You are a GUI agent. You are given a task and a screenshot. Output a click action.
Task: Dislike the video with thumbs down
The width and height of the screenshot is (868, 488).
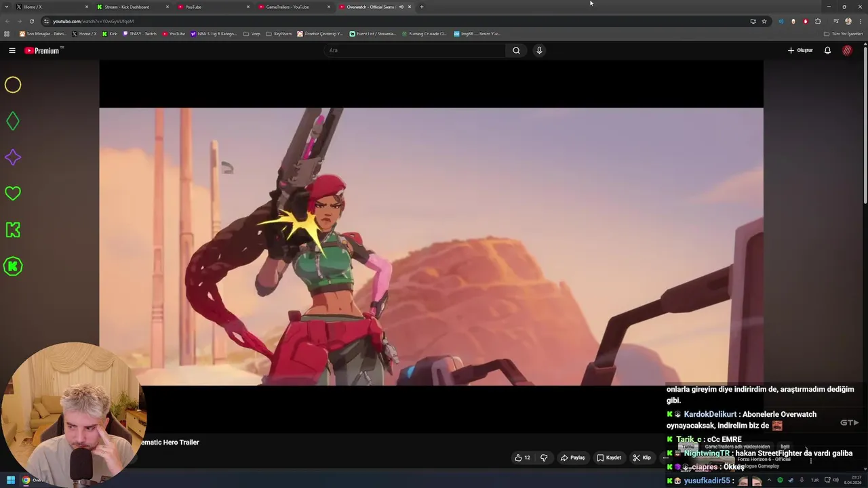click(544, 457)
